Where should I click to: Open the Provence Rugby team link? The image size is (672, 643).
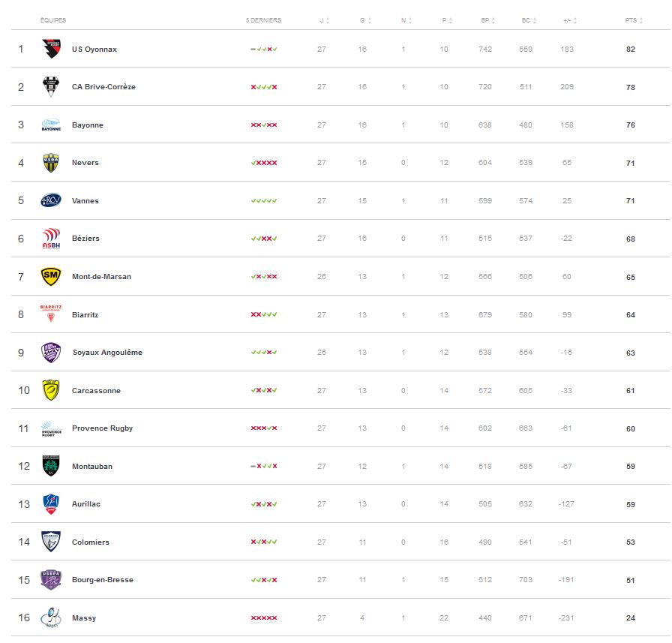(x=102, y=428)
